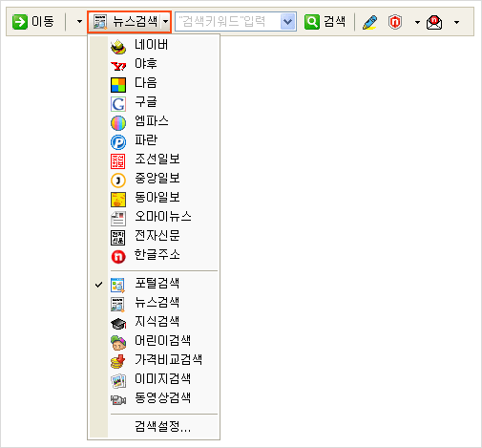Enable the 뉴스검색 mode in menu
This screenshot has height=448, width=482.
(x=154, y=302)
